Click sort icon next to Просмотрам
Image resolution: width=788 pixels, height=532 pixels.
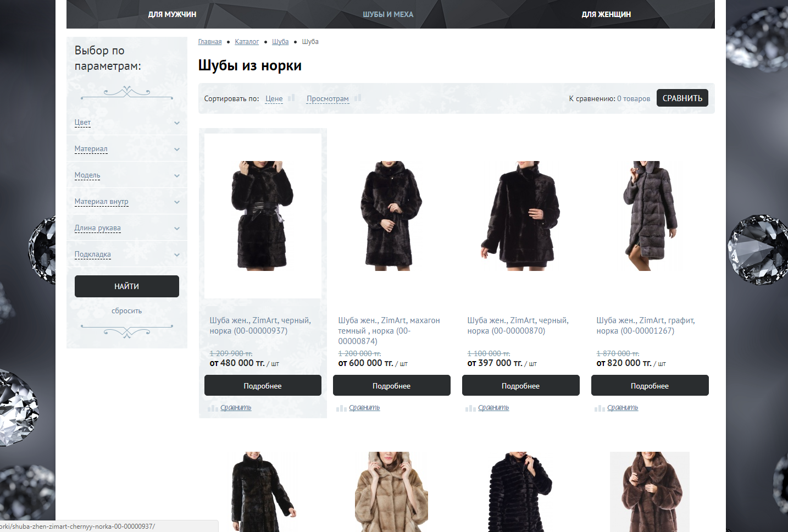(357, 98)
